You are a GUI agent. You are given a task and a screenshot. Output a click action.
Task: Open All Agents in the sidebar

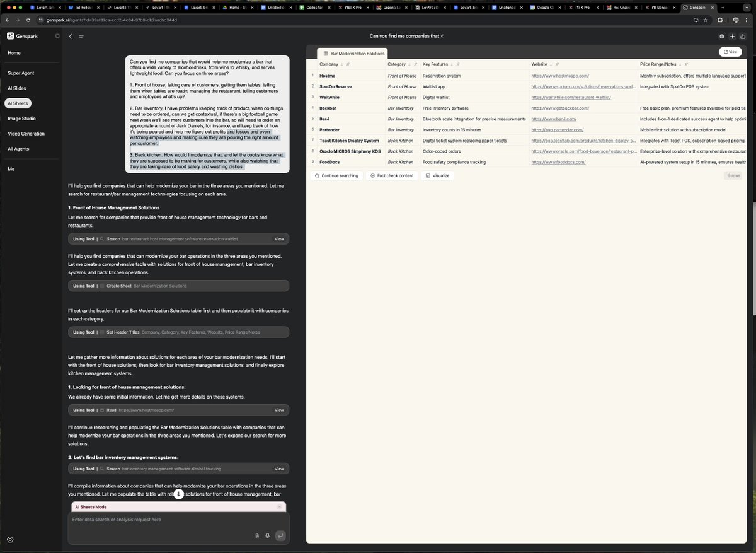coord(18,149)
